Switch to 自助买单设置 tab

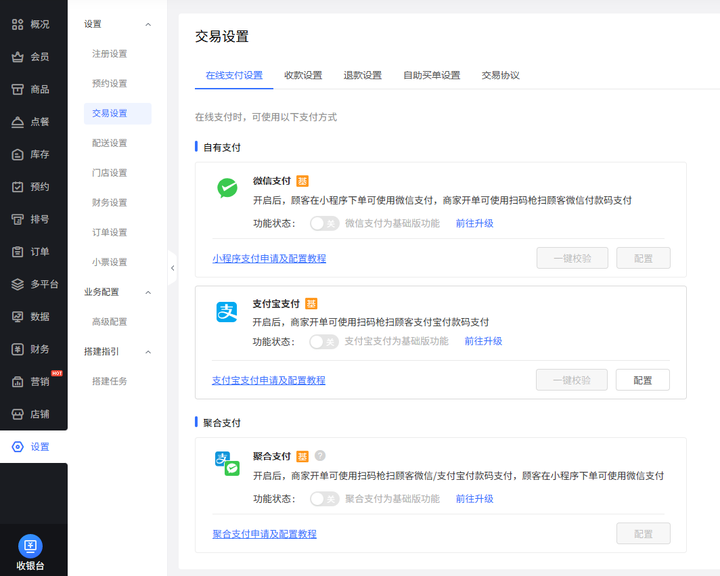click(x=432, y=75)
